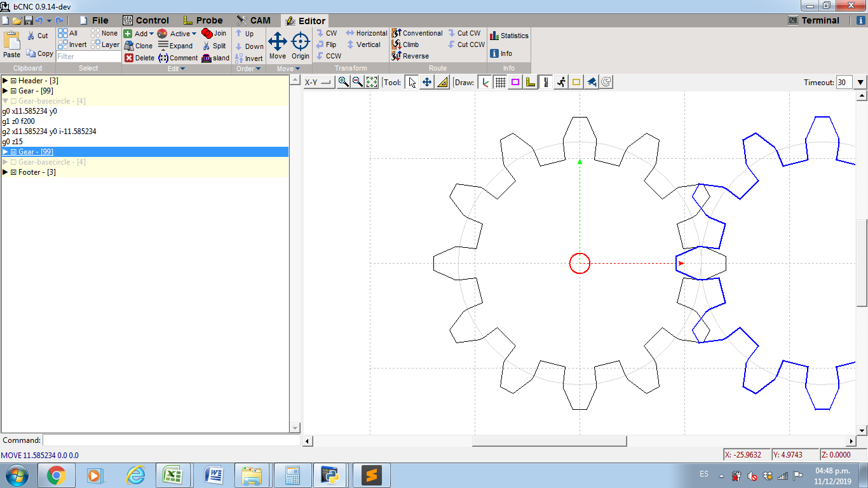The width and height of the screenshot is (868, 488).
Task: Click the Paste clipboard button
Action: pos(11,46)
